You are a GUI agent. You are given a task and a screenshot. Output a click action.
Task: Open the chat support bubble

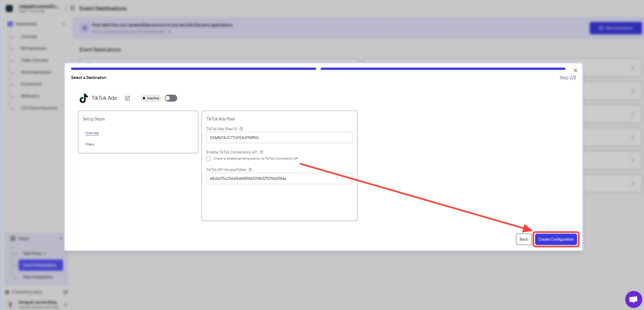coord(633,299)
